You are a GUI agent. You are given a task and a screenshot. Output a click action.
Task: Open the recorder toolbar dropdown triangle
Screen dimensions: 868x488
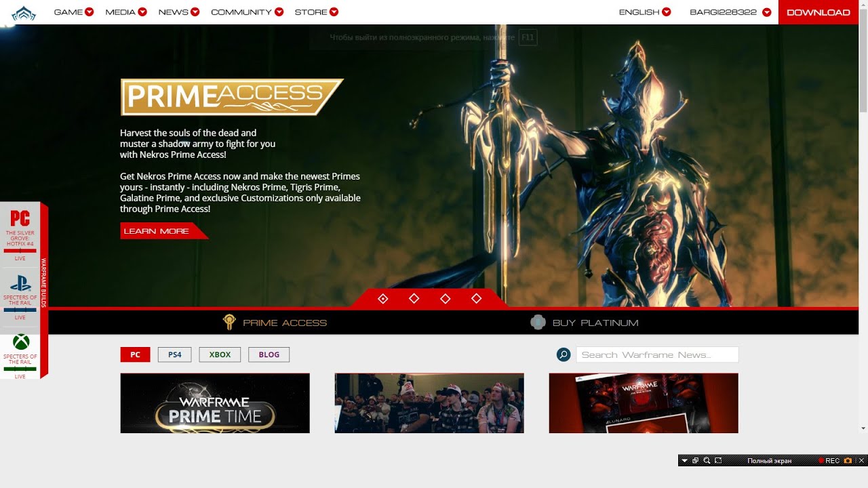pos(684,461)
